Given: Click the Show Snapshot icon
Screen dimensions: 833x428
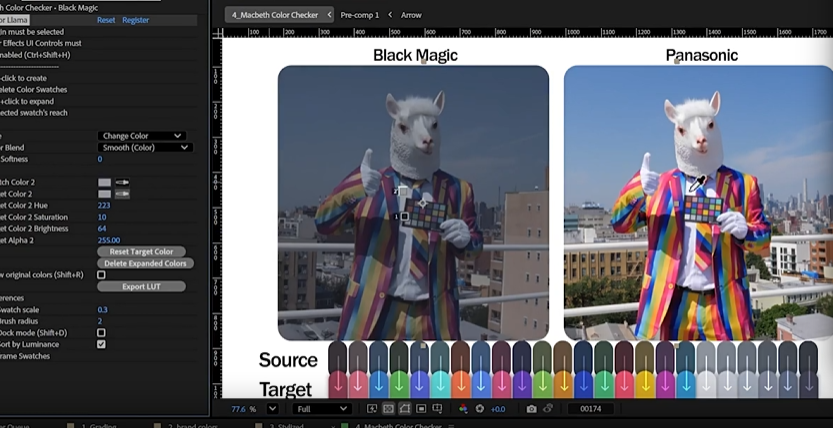Looking at the screenshot, I should pos(548,408).
